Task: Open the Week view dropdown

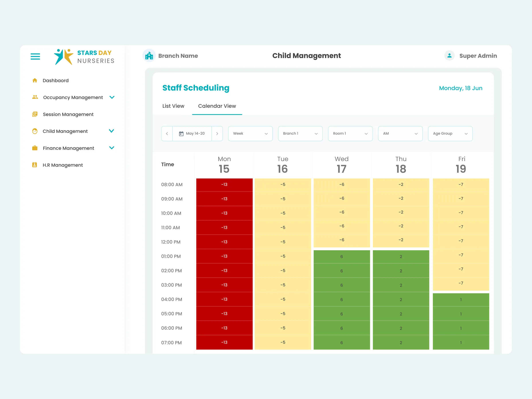Action: [x=250, y=133]
